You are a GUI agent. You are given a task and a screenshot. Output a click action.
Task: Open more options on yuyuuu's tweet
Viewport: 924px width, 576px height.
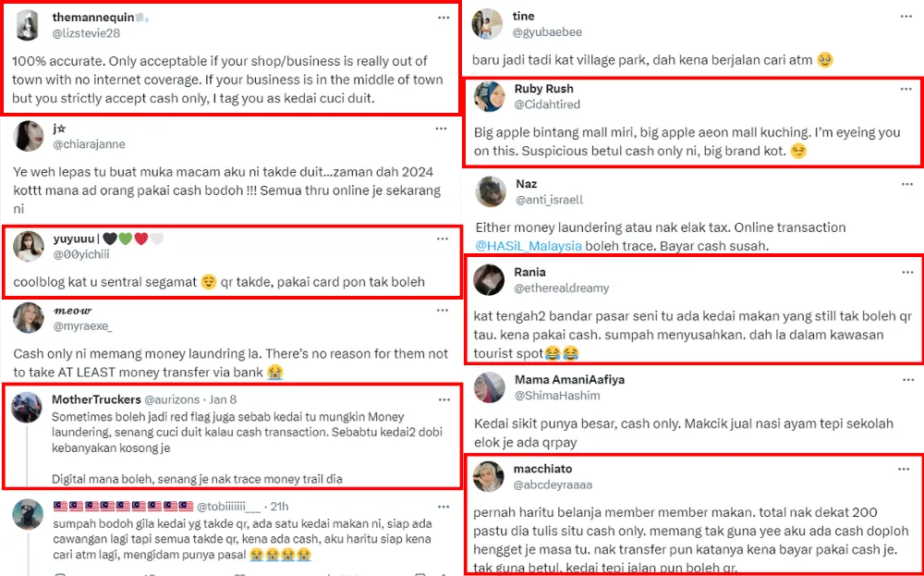pos(444,239)
